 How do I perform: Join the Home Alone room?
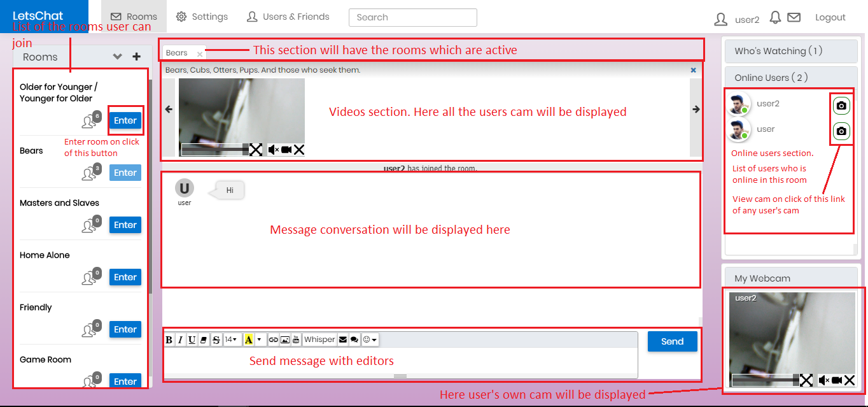click(125, 277)
